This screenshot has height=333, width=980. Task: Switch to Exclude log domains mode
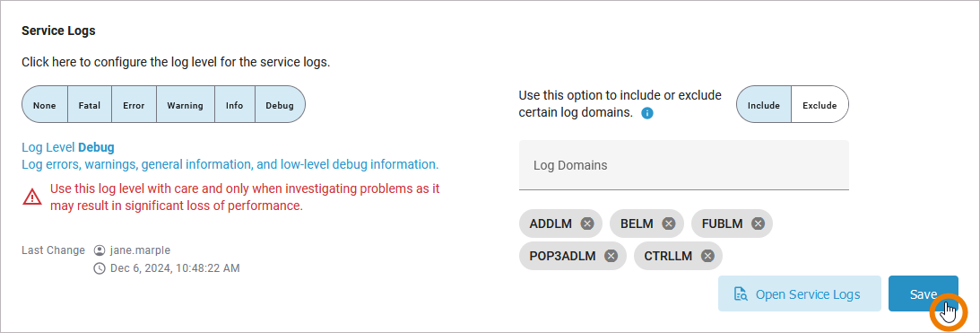pyautogui.click(x=820, y=104)
